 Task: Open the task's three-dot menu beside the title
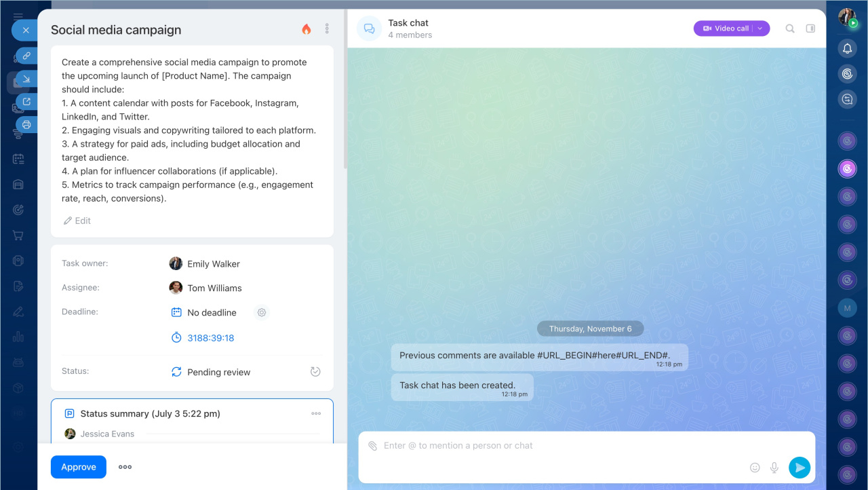click(327, 29)
